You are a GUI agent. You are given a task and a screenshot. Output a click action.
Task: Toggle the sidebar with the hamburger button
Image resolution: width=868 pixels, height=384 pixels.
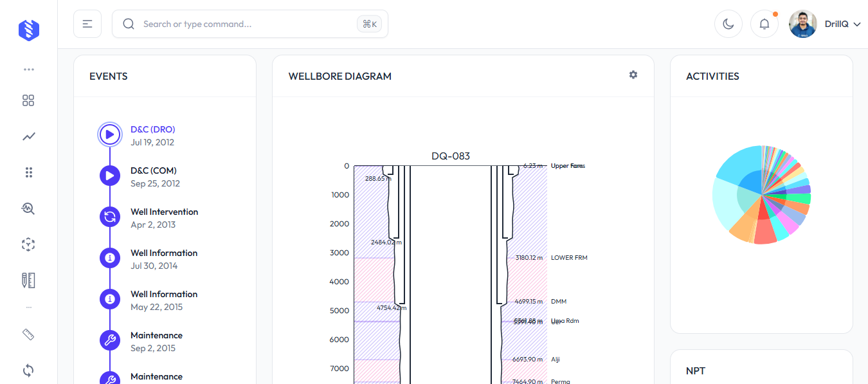[x=87, y=24]
